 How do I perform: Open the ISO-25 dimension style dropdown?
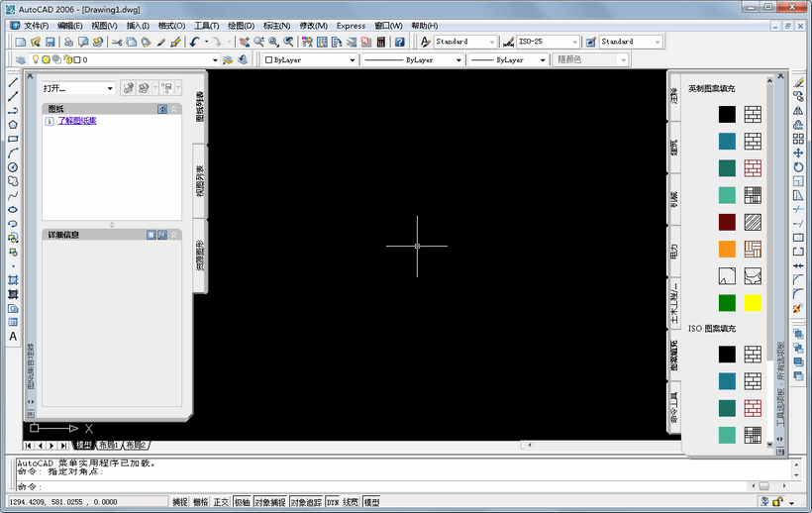(x=574, y=43)
